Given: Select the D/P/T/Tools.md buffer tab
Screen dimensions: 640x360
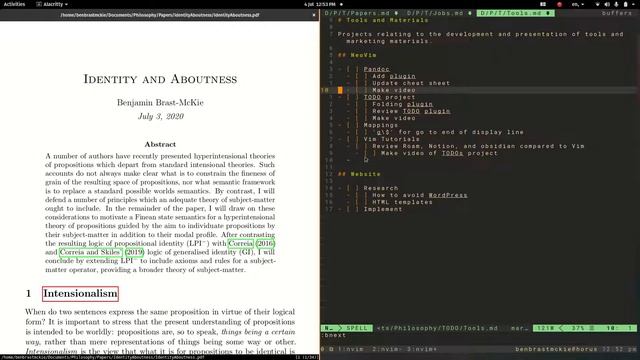Looking at the screenshot, I should pos(516,13).
